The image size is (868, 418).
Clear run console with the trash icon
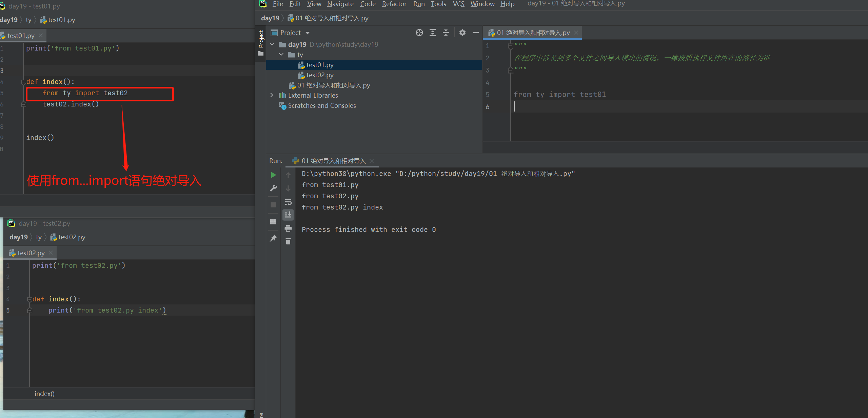[288, 241]
